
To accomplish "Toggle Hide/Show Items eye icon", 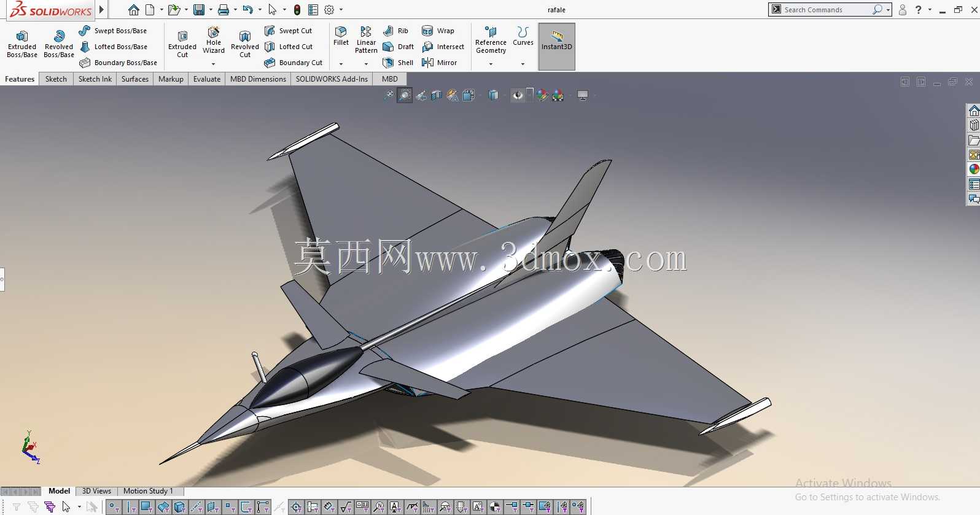I will 518,95.
